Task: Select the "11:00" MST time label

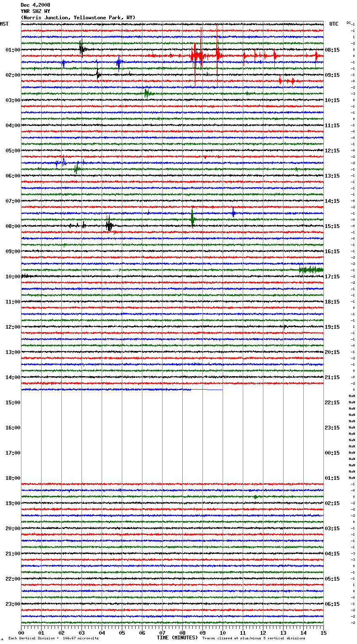Action: [13, 302]
